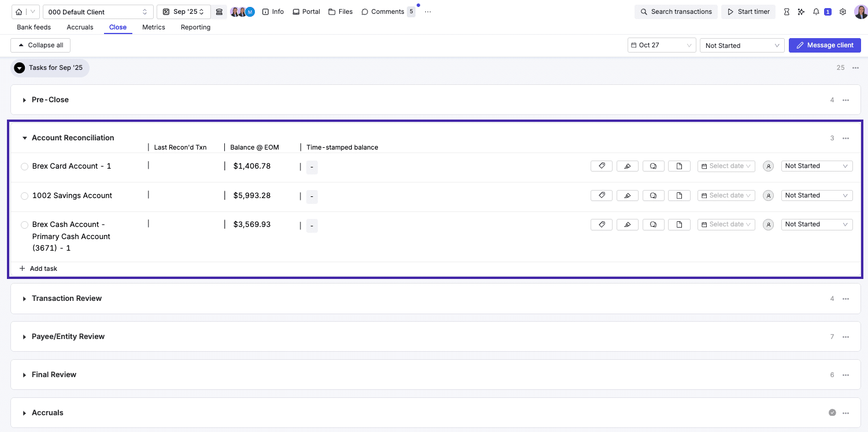Image resolution: width=868 pixels, height=432 pixels.
Task: Expand the Transaction Review section
Action: (24, 299)
